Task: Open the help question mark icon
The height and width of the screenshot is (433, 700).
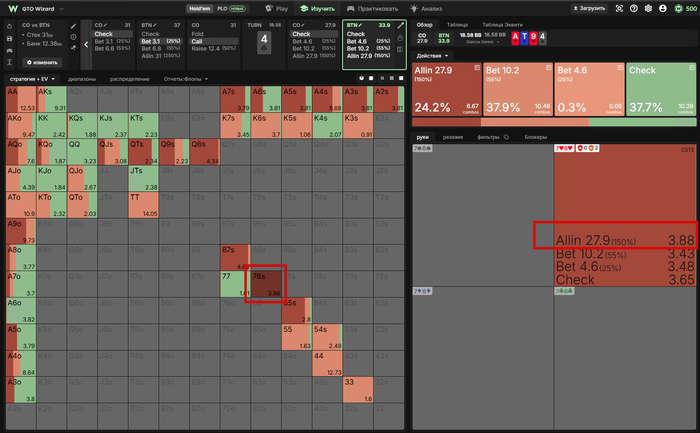Action: [x=633, y=8]
